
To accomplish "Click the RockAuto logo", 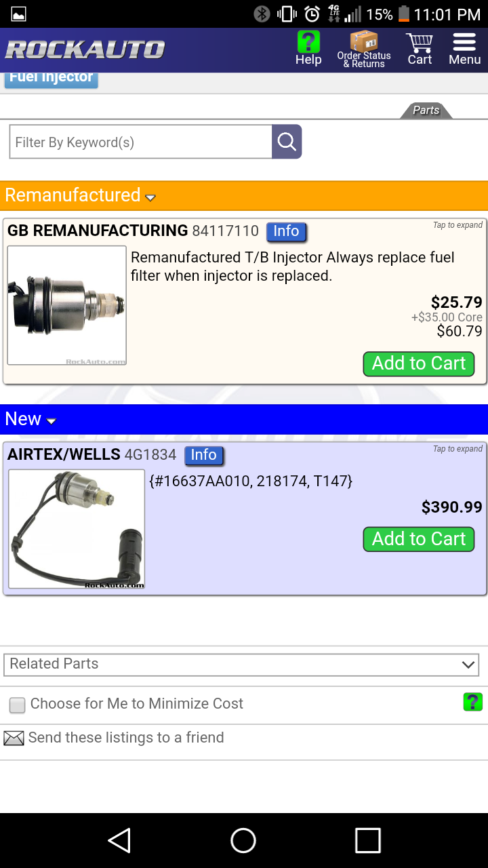I will click(x=85, y=50).
